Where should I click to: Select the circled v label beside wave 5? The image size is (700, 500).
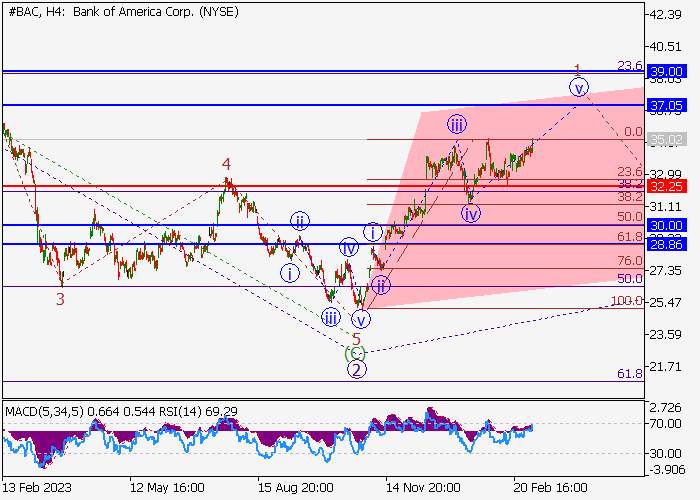coord(361,320)
